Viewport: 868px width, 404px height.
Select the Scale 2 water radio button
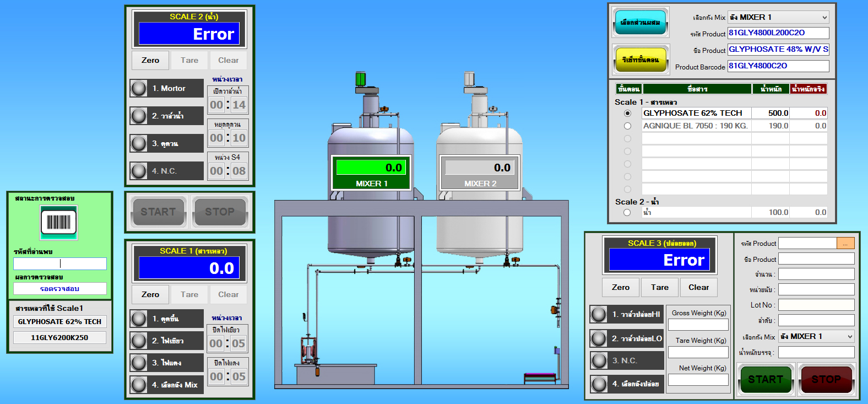click(x=627, y=212)
